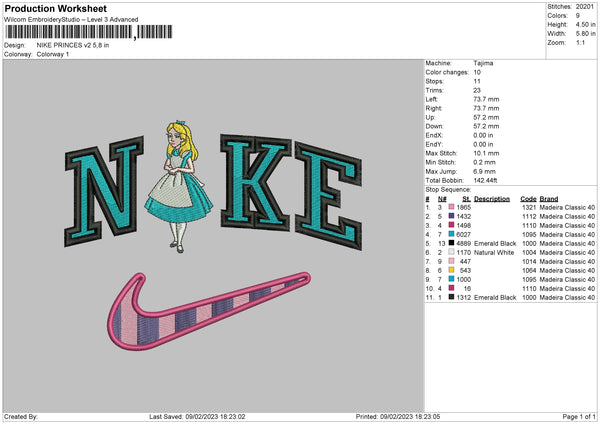
Task: Click the Description column header
Action: pyautogui.click(x=492, y=199)
